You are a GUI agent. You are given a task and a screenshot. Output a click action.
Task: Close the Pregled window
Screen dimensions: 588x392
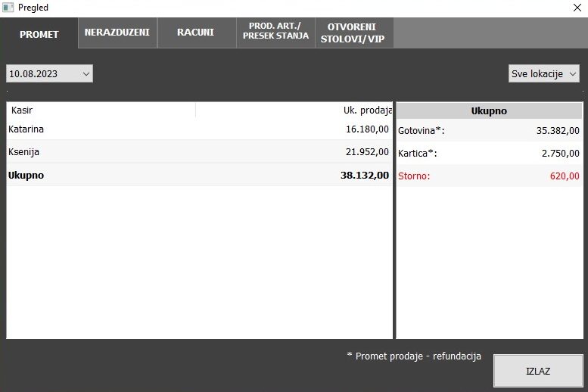pyautogui.click(x=577, y=8)
